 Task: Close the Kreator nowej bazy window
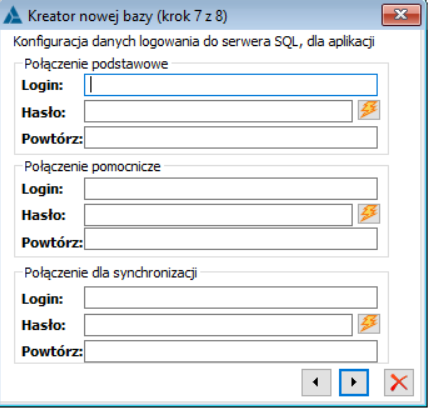[401, 15]
